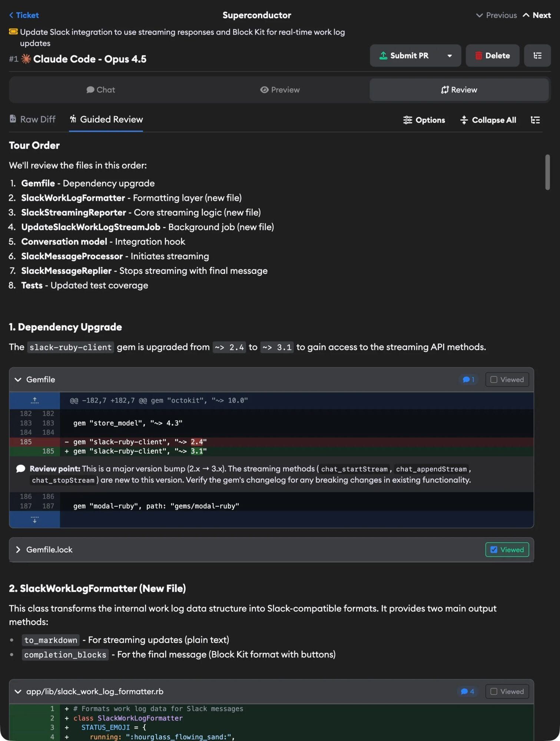Click the back chevron next to Ticket
Screen dimensions: 560x741
tap(11, 15)
